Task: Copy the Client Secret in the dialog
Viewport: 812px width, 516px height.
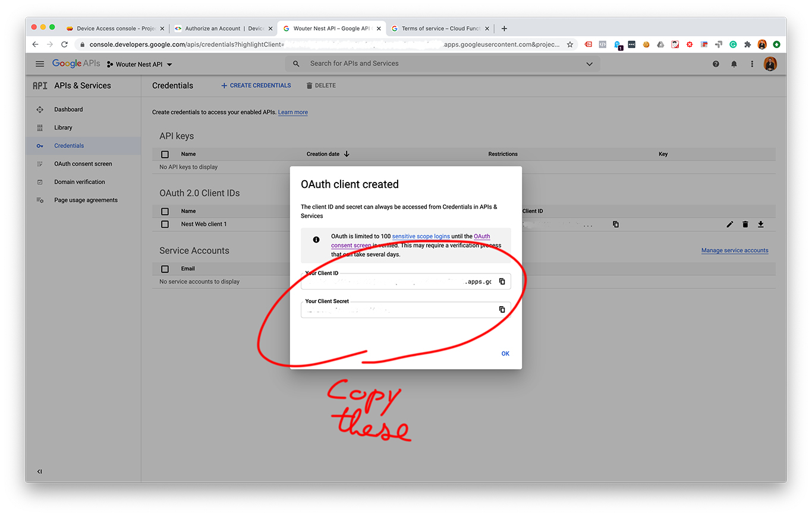Action: click(x=502, y=310)
